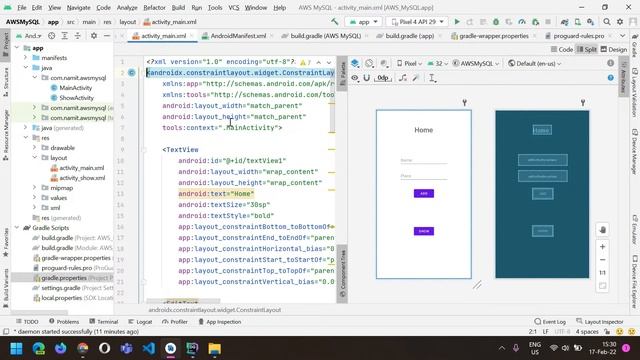Open the Layout Inspector
This screenshot has height=360, width=640.
(x=600, y=322)
